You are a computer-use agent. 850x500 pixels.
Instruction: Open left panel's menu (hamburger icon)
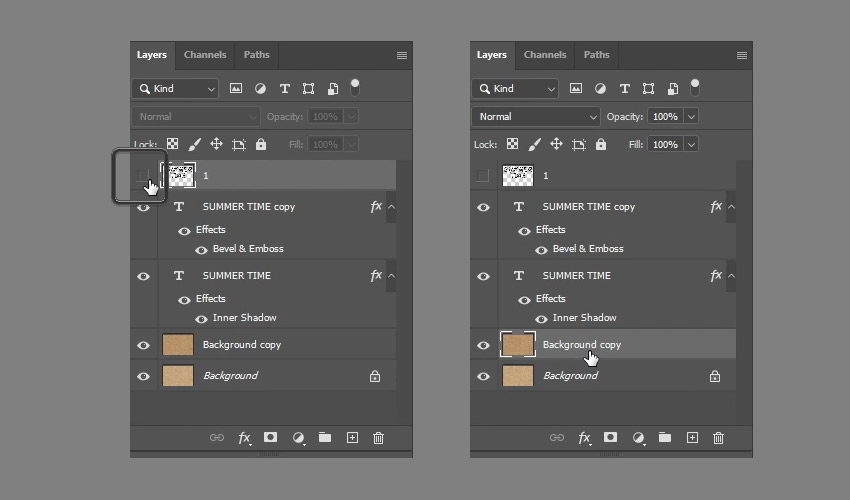402,55
